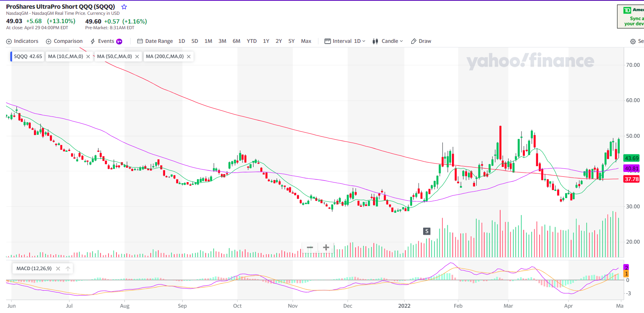Screen dimensions: 644x313
Task: Click the 50.00 label on price axis
Action: 633,136
